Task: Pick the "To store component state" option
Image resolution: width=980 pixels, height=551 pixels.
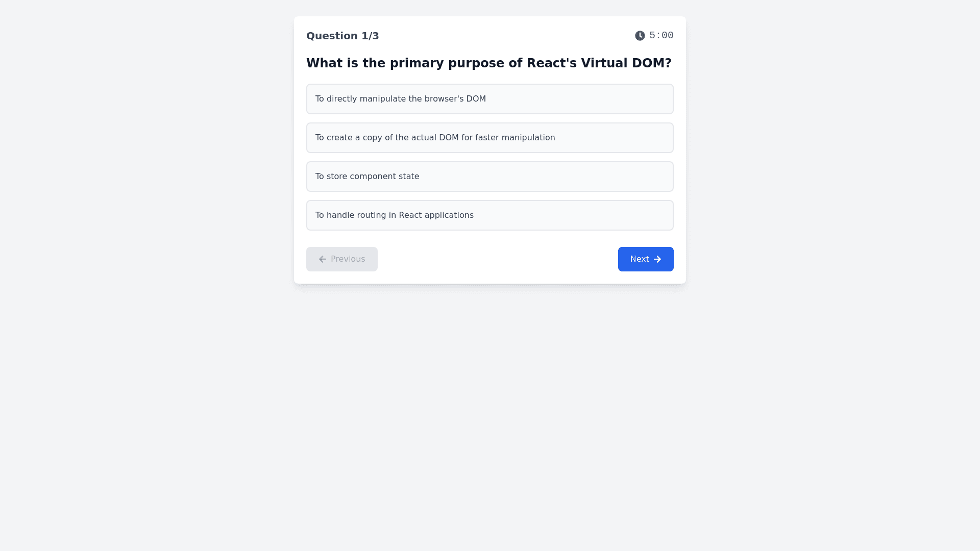Action: click(367, 177)
